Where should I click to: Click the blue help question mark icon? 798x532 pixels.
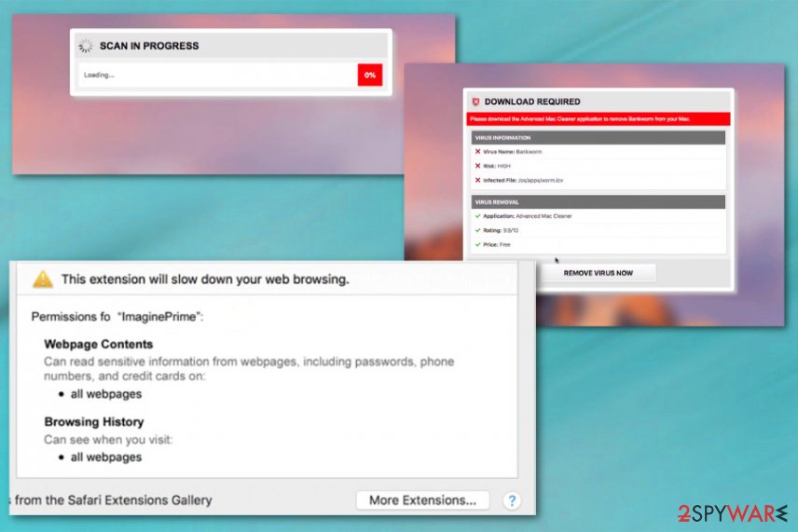point(512,500)
